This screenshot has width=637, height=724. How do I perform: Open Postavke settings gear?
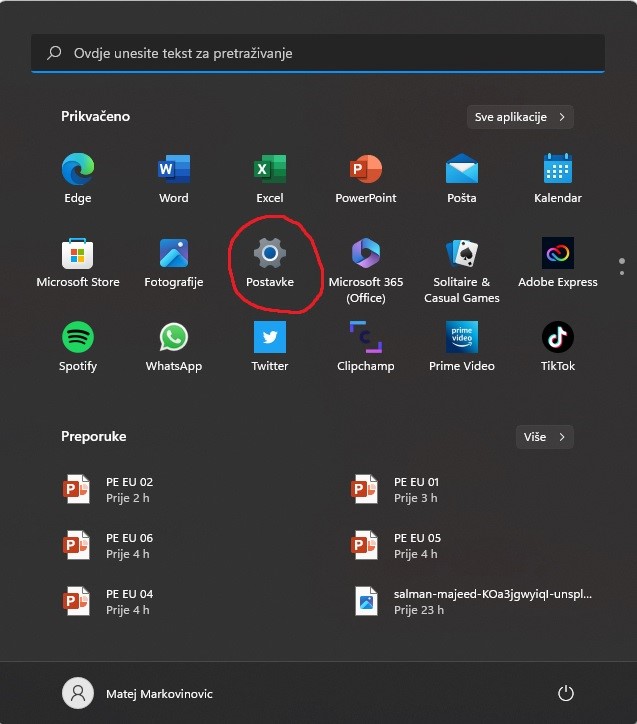point(270,262)
